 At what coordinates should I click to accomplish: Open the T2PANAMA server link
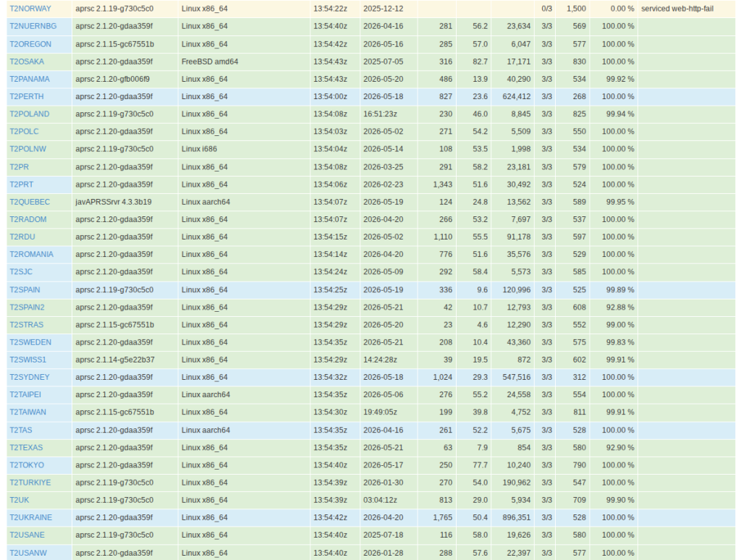coord(29,79)
